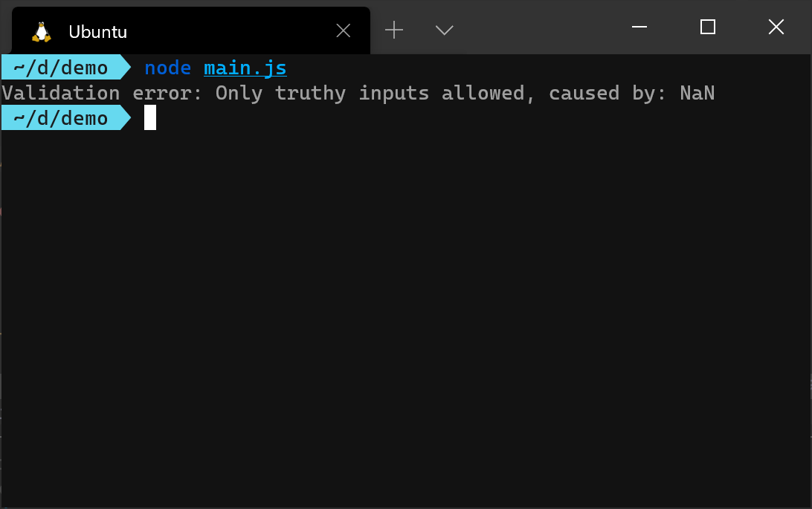Click the underlined main.js filename

[245, 68]
